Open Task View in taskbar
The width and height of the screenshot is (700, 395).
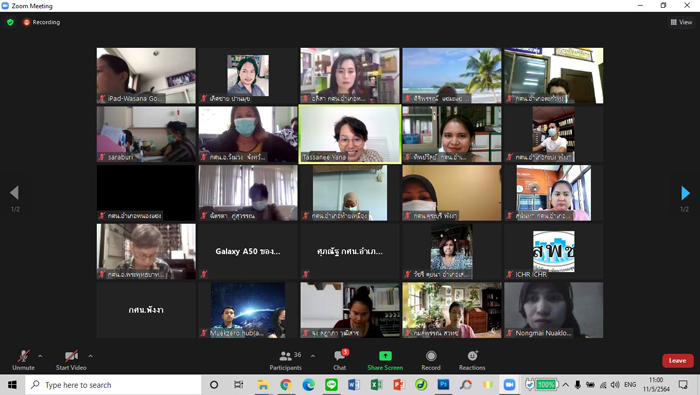tap(239, 385)
